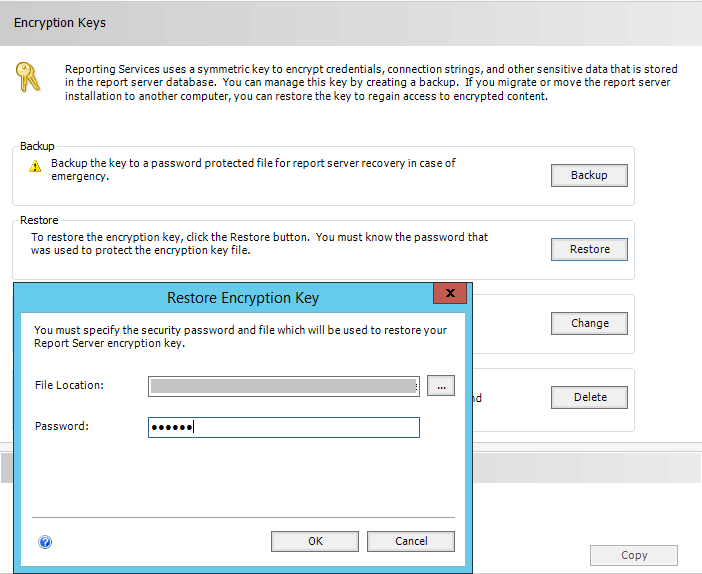The image size is (702, 574).
Task: Click inside the Password field
Action: 284,427
